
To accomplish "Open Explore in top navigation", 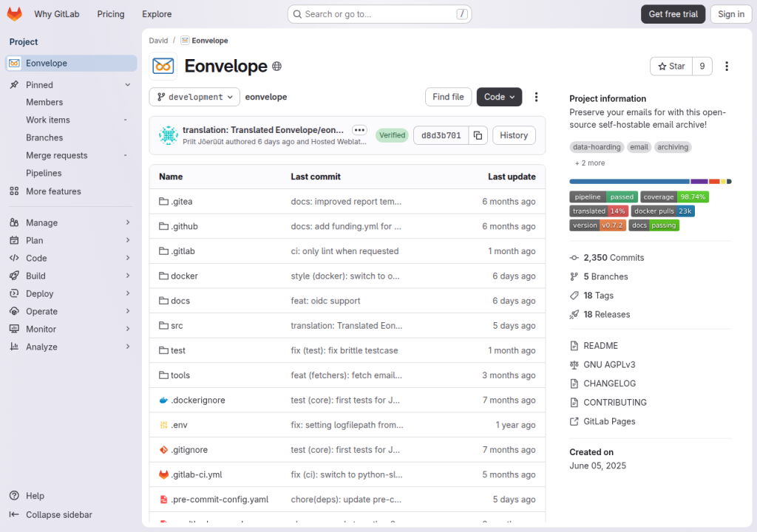I will click(x=157, y=14).
